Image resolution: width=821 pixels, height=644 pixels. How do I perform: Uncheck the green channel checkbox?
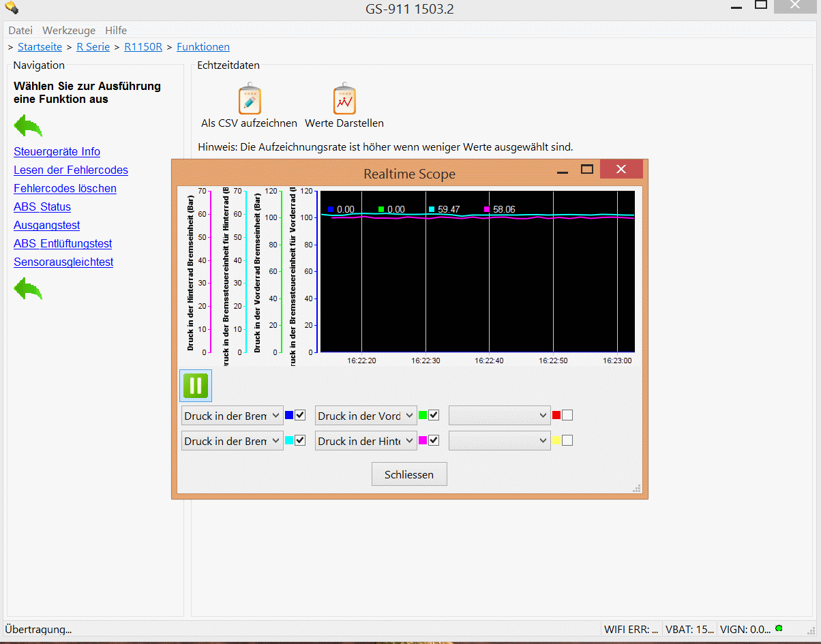click(x=434, y=415)
